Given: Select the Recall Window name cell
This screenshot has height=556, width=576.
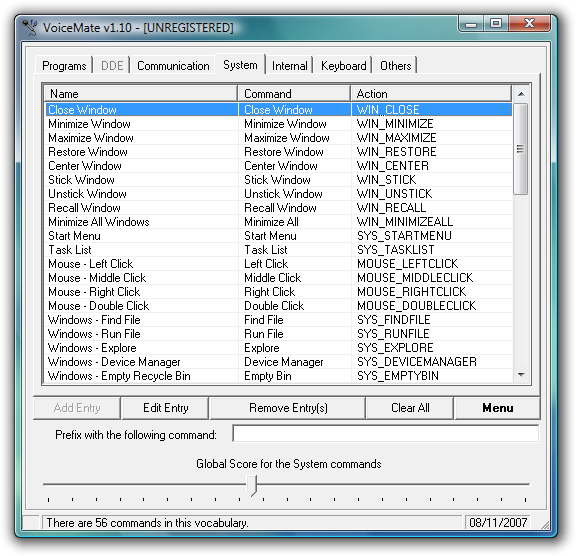Looking at the screenshot, I should coord(84,207).
